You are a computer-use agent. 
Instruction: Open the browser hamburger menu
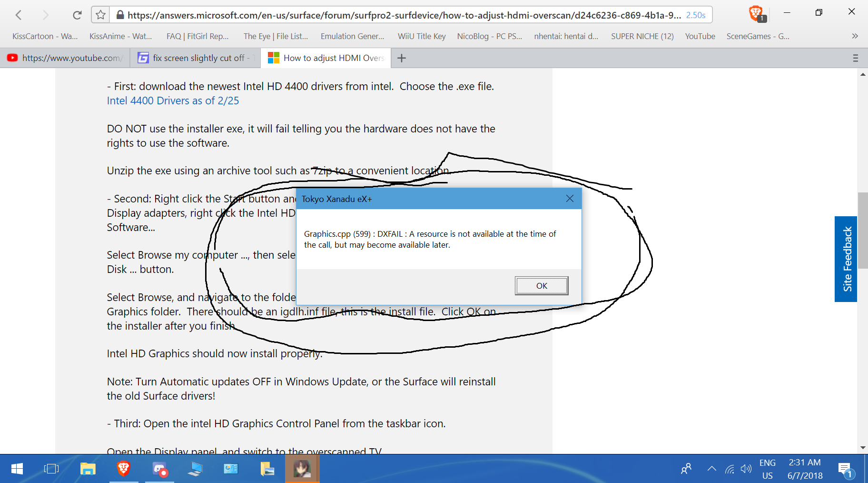point(855,58)
